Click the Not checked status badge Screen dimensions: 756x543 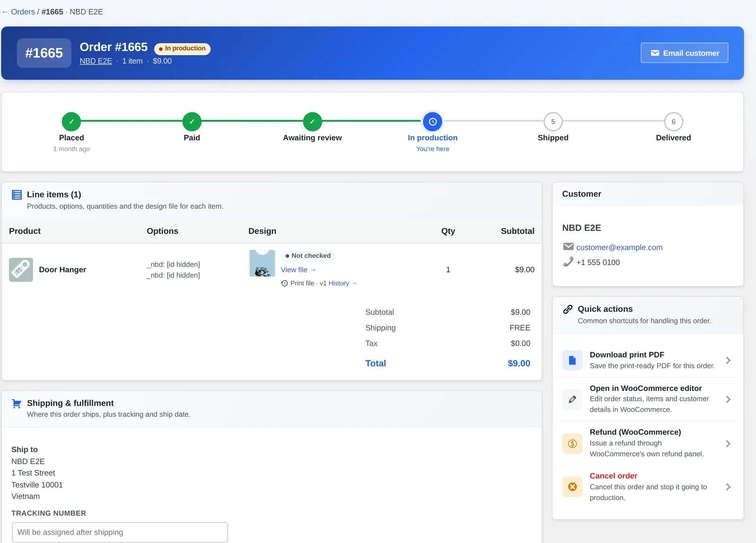coord(308,255)
